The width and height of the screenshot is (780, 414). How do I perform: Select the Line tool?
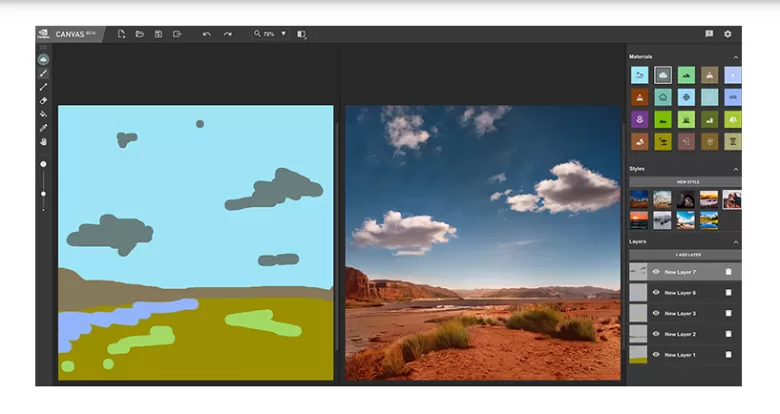[43, 87]
